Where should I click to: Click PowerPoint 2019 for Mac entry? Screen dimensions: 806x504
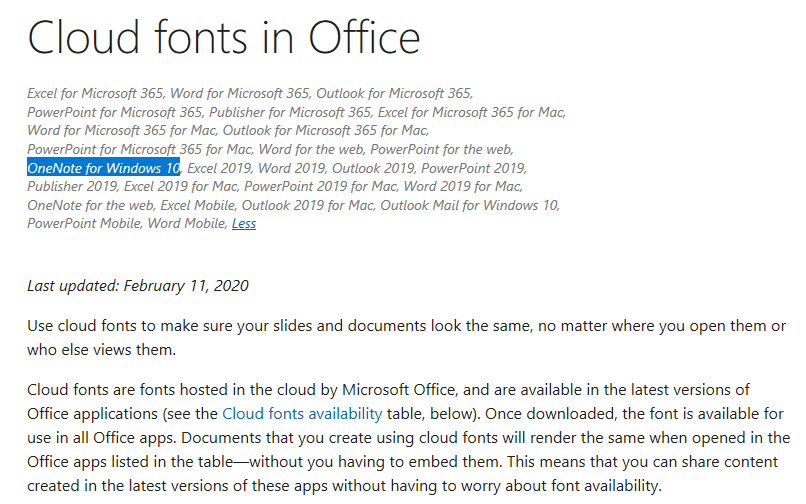[x=320, y=186]
